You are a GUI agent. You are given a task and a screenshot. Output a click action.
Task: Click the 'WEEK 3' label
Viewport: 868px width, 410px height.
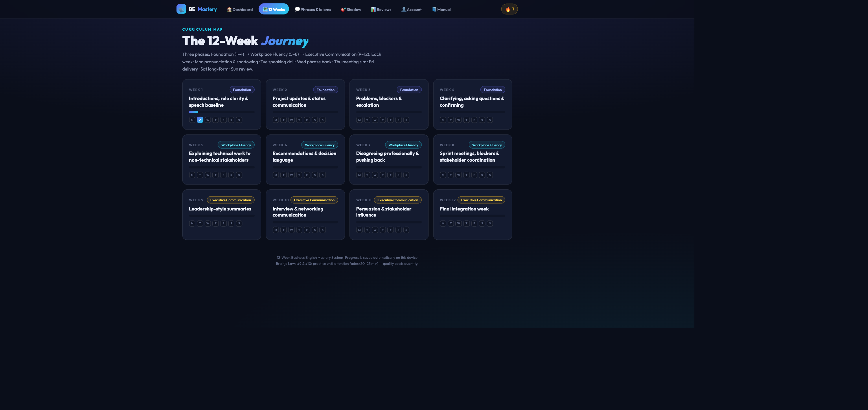point(363,90)
